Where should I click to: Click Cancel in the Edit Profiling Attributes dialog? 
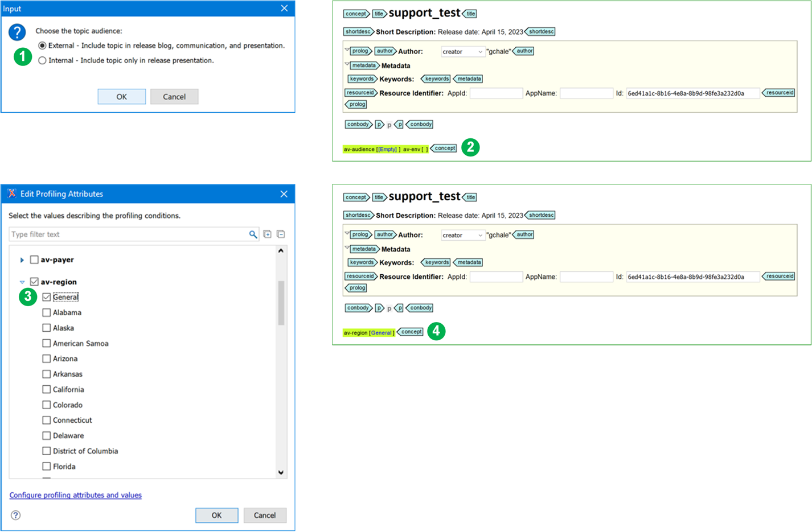tap(265, 515)
